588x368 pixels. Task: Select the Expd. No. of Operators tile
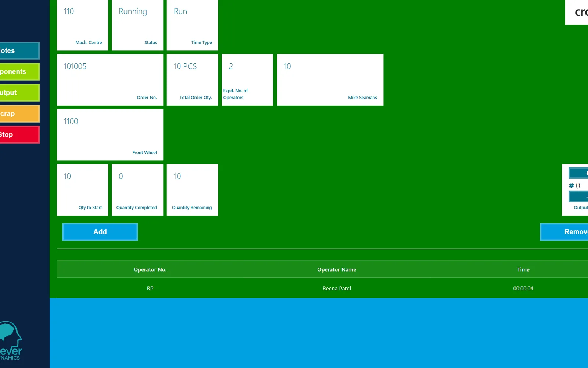click(x=247, y=80)
